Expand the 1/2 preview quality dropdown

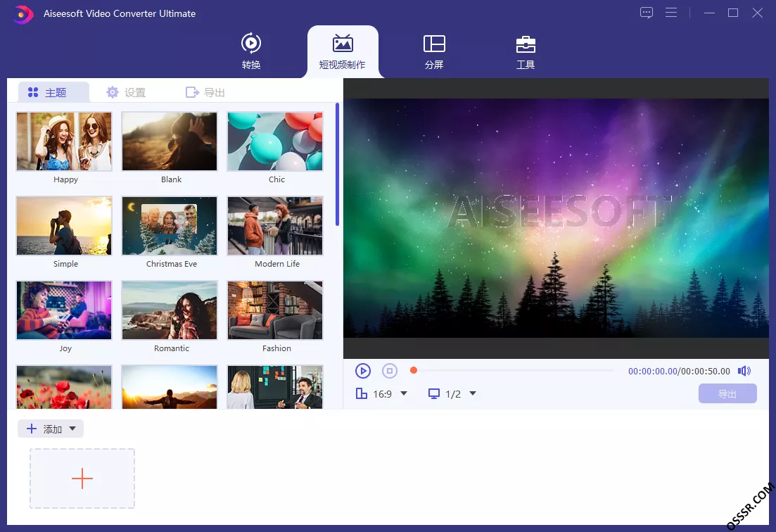[473, 393]
